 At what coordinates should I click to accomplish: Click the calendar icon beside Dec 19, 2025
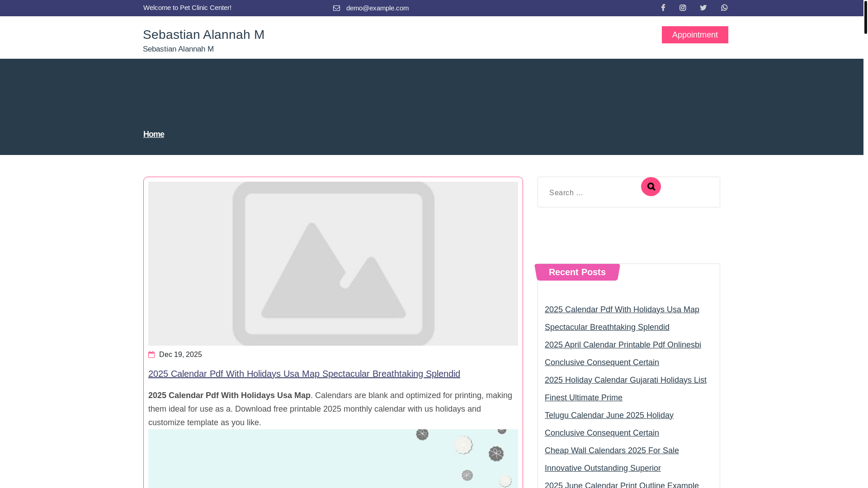tap(151, 355)
